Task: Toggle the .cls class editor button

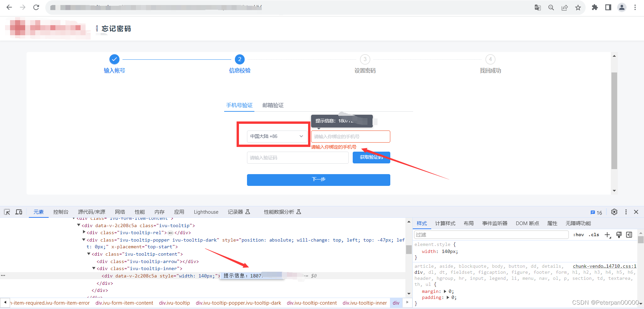Action: click(x=594, y=235)
